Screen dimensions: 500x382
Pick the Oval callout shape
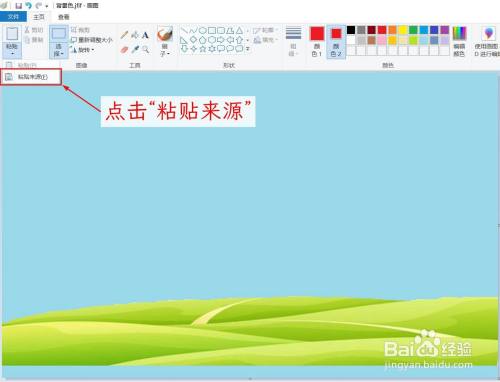click(x=230, y=49)
